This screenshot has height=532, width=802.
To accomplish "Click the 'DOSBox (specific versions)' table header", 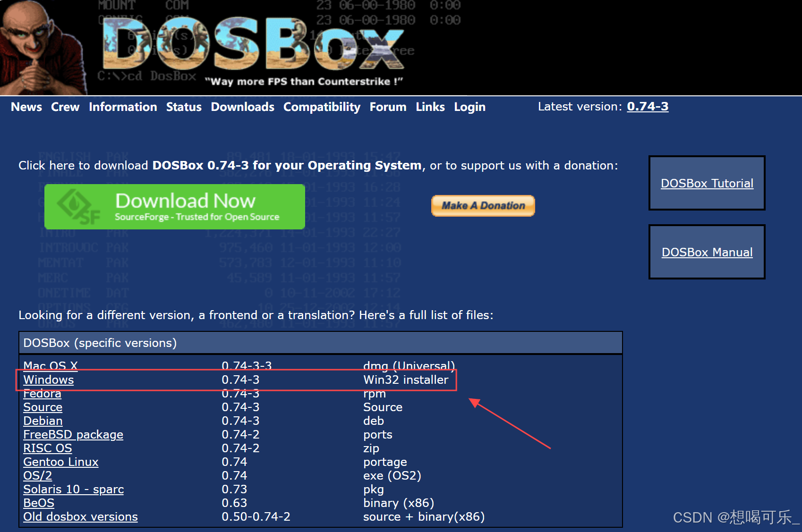I will click(x=321, y=343).
